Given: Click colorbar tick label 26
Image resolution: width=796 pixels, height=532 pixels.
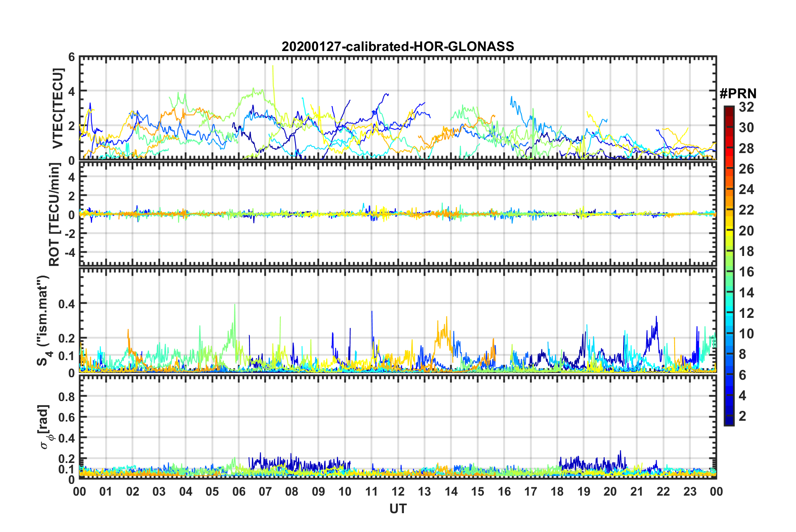Looking at the screenshot, I should tap(746, 169).
